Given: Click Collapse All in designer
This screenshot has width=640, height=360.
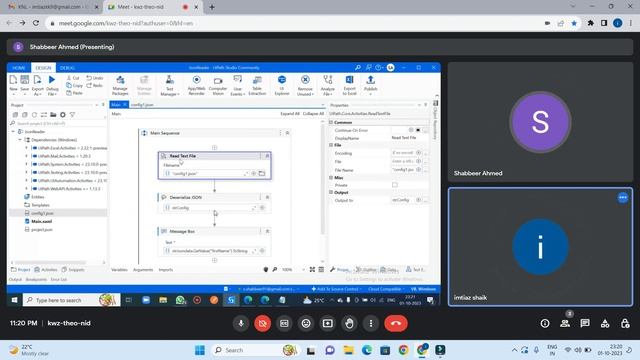Looking at the screenshot, I should coord(313,114).
